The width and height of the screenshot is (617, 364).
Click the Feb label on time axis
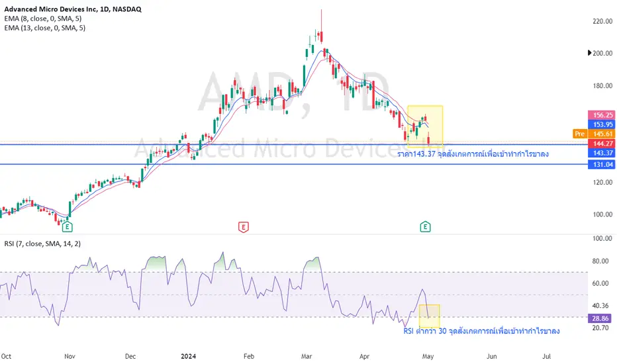click(x=249, y=356)
